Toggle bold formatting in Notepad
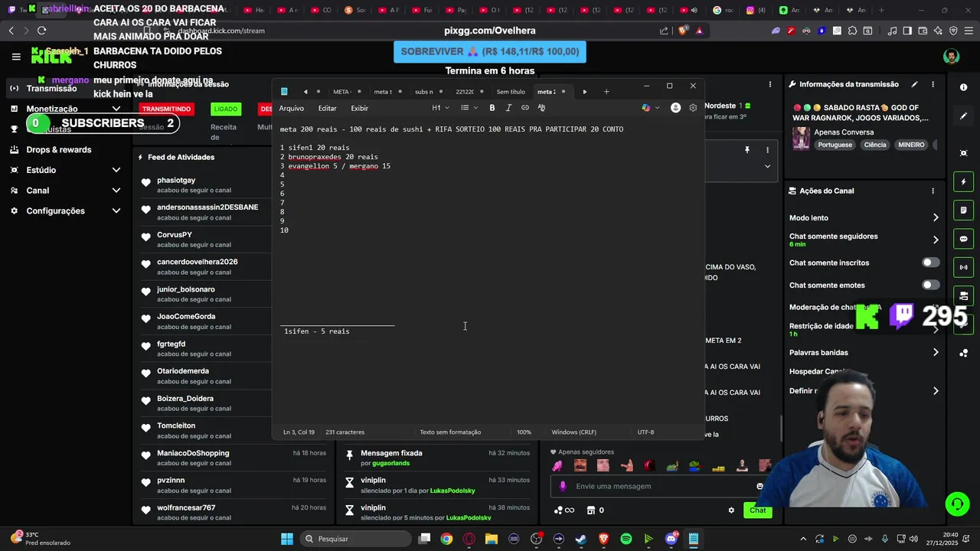980x551 pixels. (492, 108)
